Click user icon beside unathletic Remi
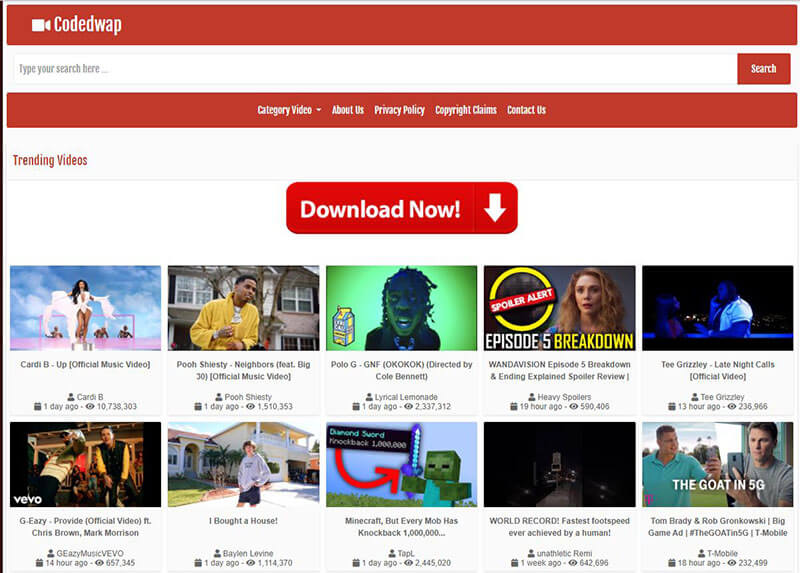This screenshot has height=573, width=800. point(531,554)
